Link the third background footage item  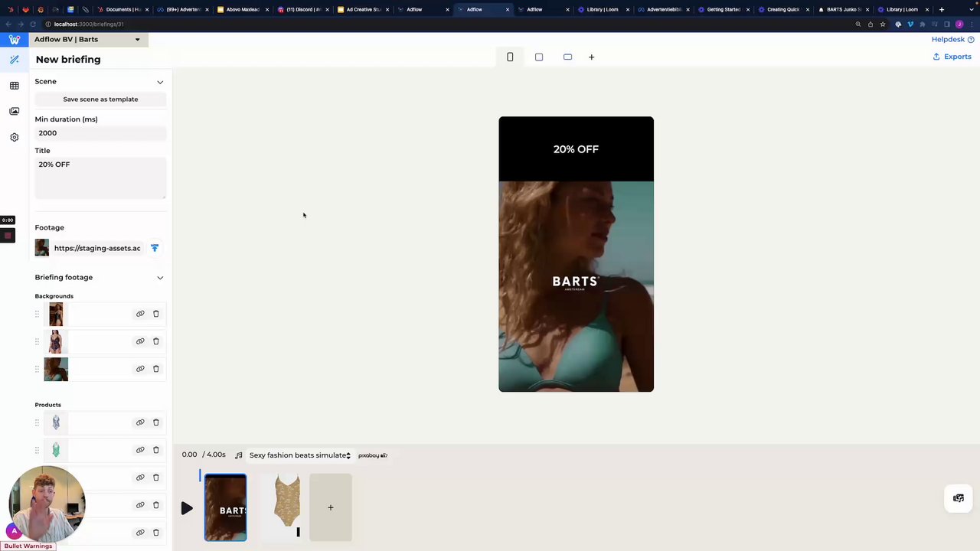pos(140,369)
